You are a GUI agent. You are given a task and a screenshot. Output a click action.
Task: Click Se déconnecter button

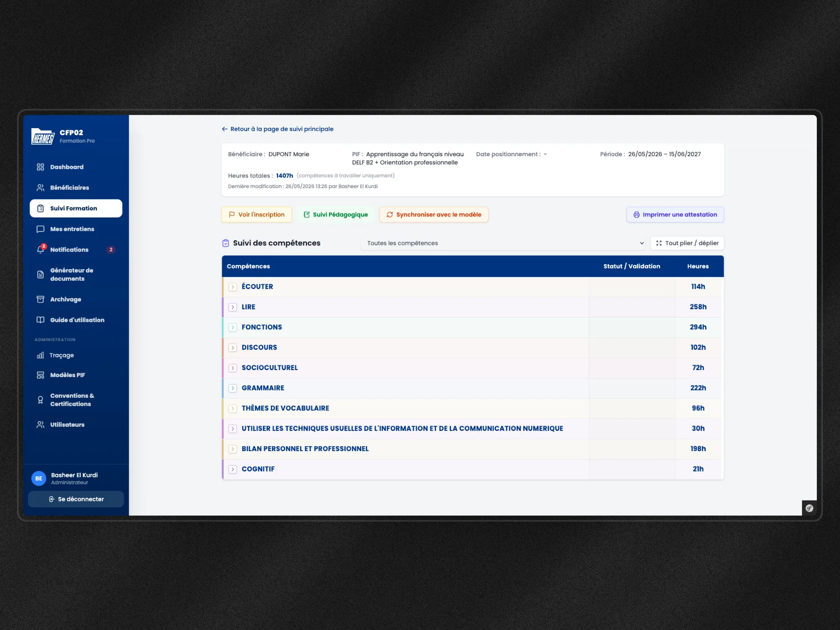pos(76,499)
